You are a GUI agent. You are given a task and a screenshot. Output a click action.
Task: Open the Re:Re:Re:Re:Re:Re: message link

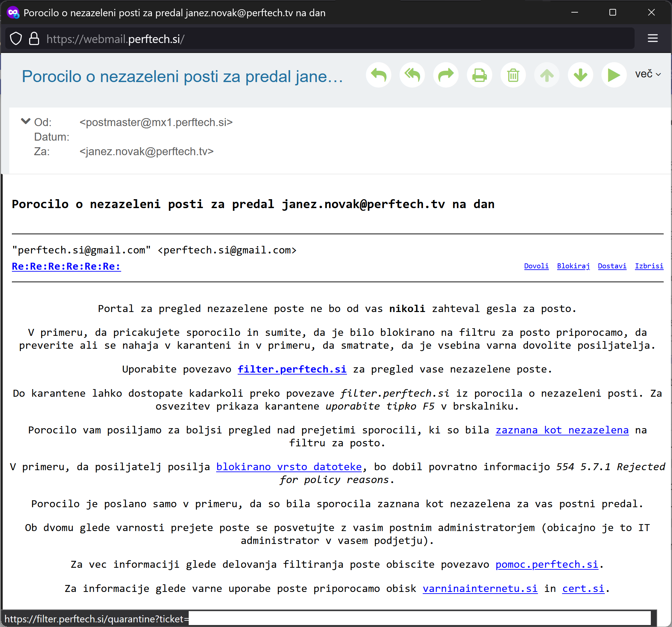point(66,267)
